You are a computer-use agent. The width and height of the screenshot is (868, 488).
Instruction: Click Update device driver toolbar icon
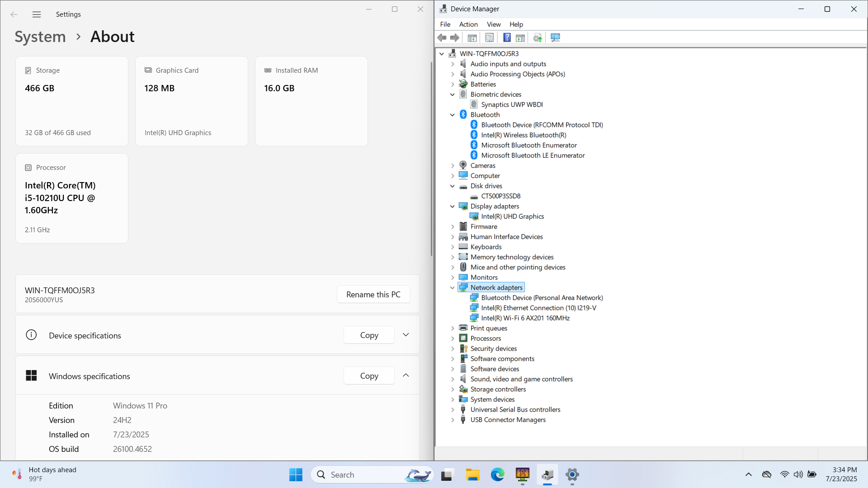538,38
